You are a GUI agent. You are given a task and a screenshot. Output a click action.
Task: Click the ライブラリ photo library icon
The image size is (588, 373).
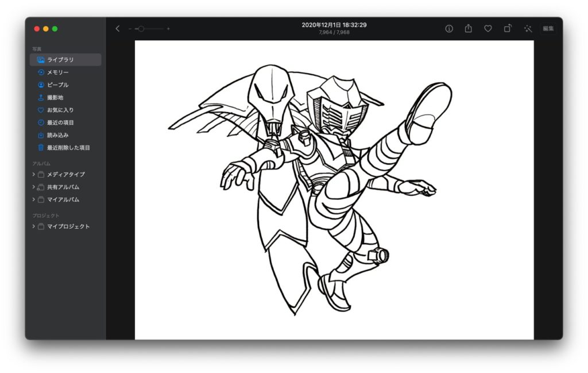point(41,60)
